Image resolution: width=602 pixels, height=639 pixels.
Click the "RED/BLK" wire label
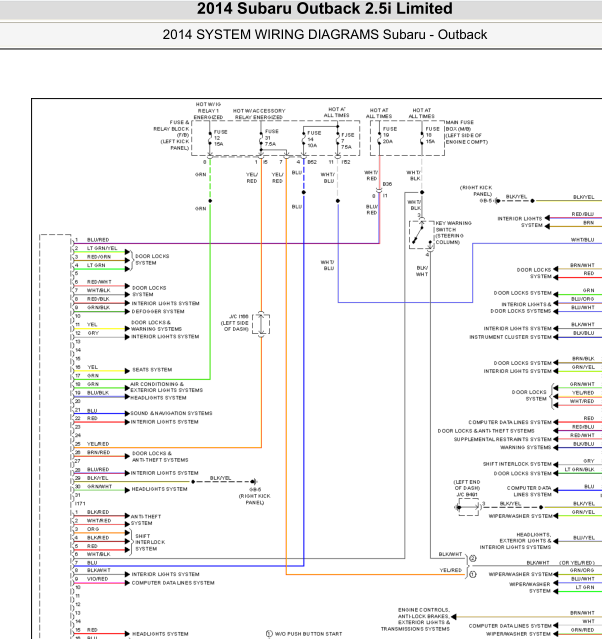[x=98, y=299]
